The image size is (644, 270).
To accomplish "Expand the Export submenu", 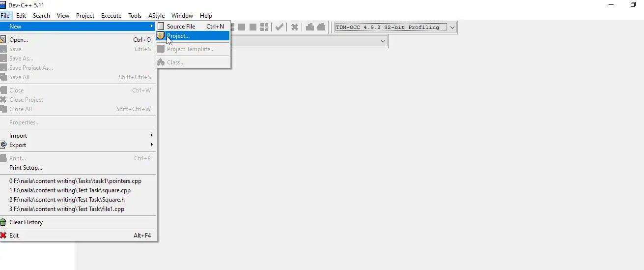I will (x=78, y=145).
